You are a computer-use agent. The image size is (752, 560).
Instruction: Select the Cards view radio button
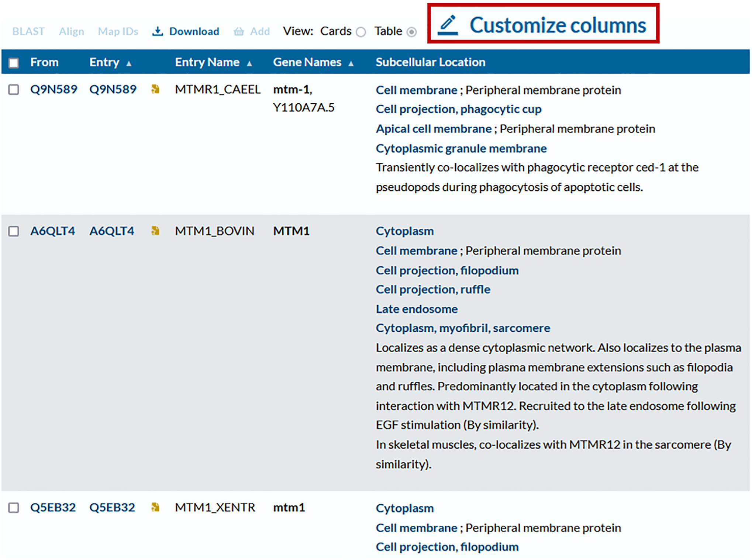coord(361,32)
